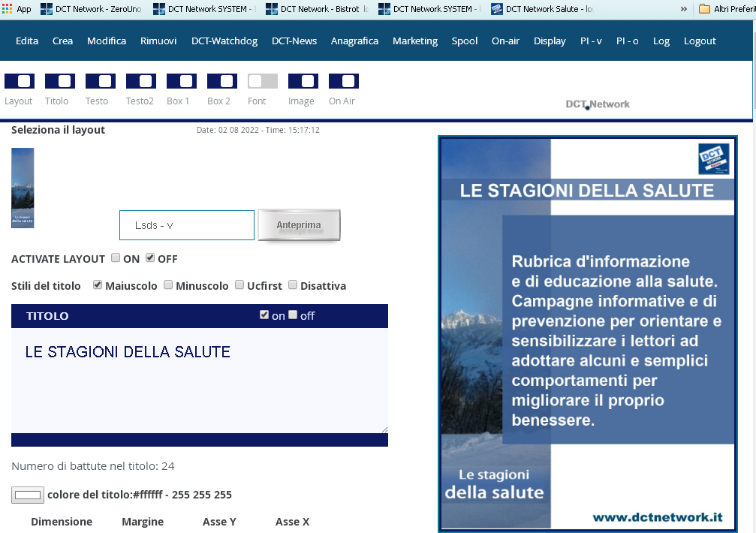Image resolution: width=756 pixels, height=533 pixels.
Task: Click www.dctnetwork.it in the preview
Action: click(x=657, y=517)
